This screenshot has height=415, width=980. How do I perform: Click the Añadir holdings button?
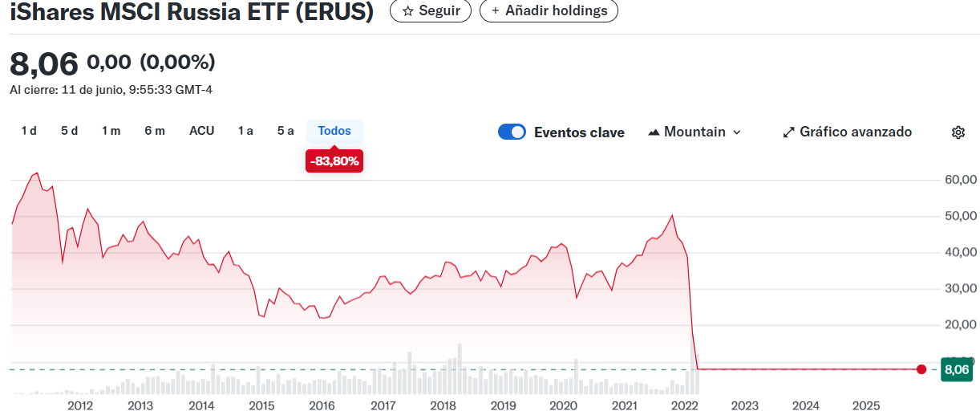tap(549, 11)
